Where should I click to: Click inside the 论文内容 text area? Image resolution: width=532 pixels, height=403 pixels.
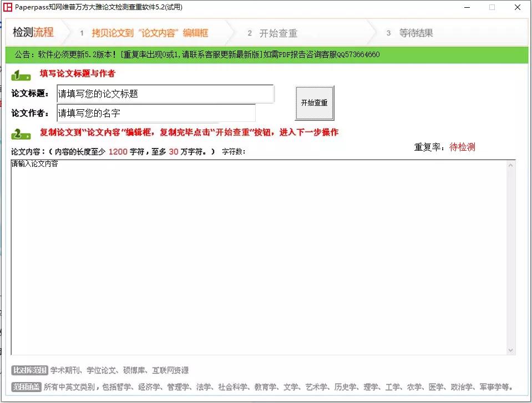(259, 257)
